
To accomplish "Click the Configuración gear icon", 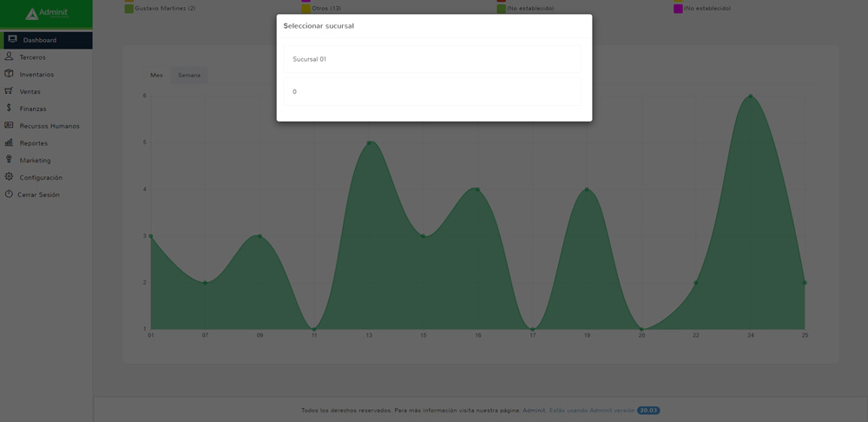I will pos(9,177).
